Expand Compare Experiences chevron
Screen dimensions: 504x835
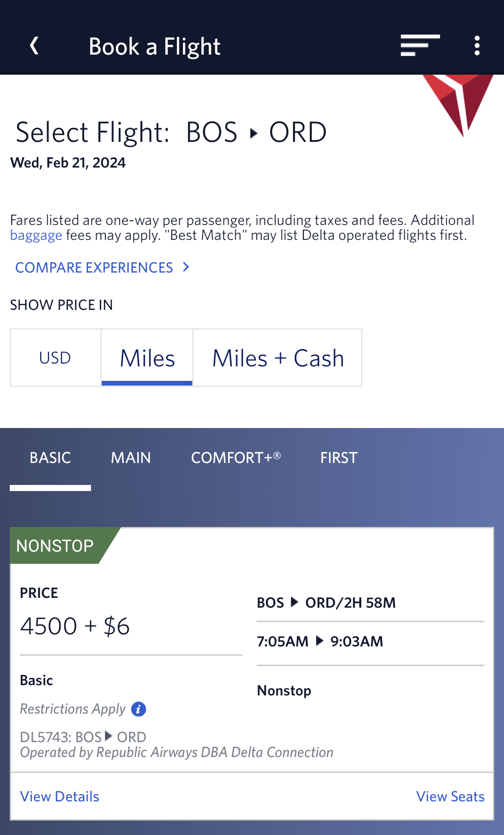tap(186, 267)
